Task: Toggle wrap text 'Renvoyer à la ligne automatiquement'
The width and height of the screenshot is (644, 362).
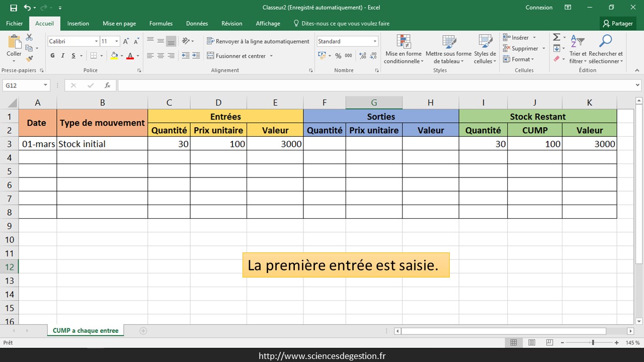Action: coord(258,42)
